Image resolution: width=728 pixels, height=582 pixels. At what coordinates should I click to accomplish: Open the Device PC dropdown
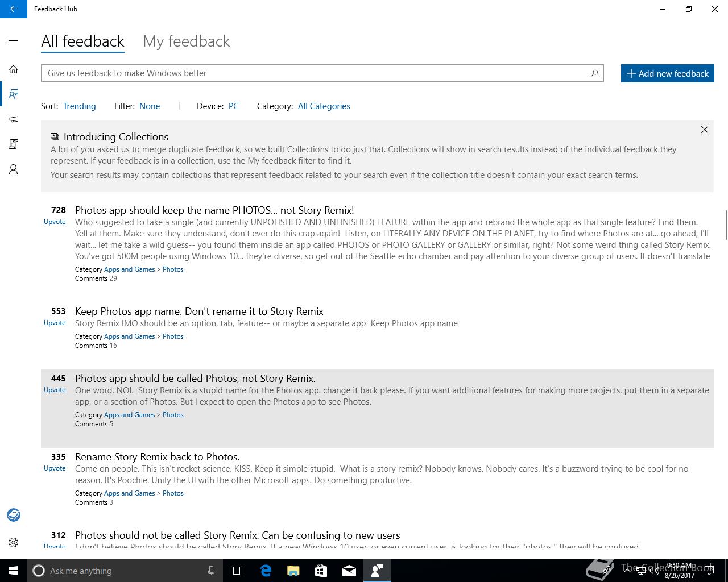[234, 106]
